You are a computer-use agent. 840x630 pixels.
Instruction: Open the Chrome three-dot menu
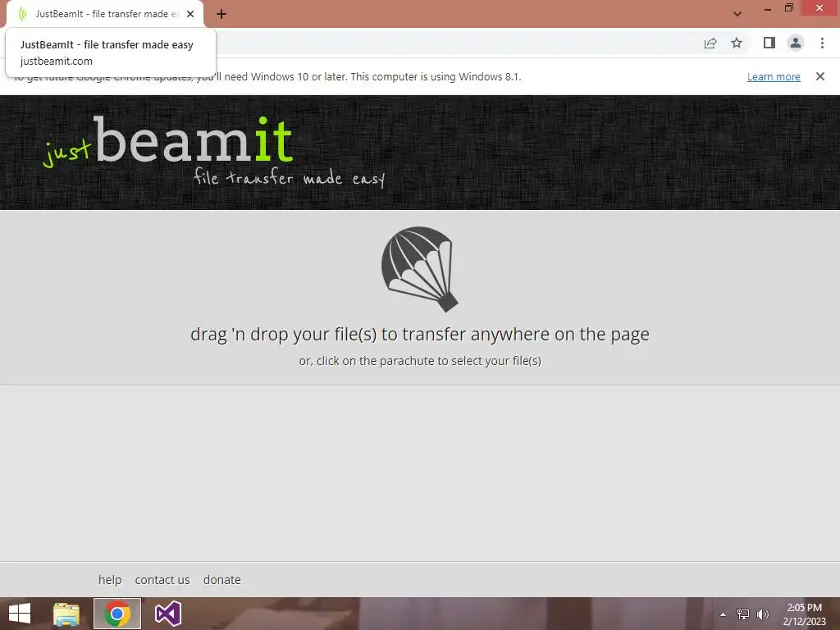(822, 43)
